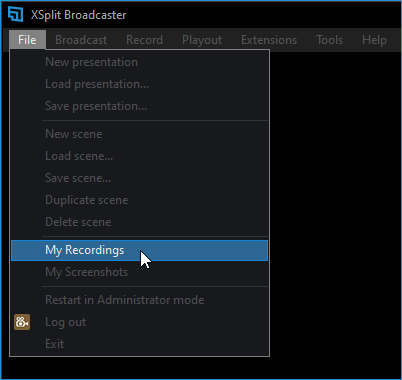Screen dimensions: 402x380
Task: Create a New scene
Action: [139, 134]
